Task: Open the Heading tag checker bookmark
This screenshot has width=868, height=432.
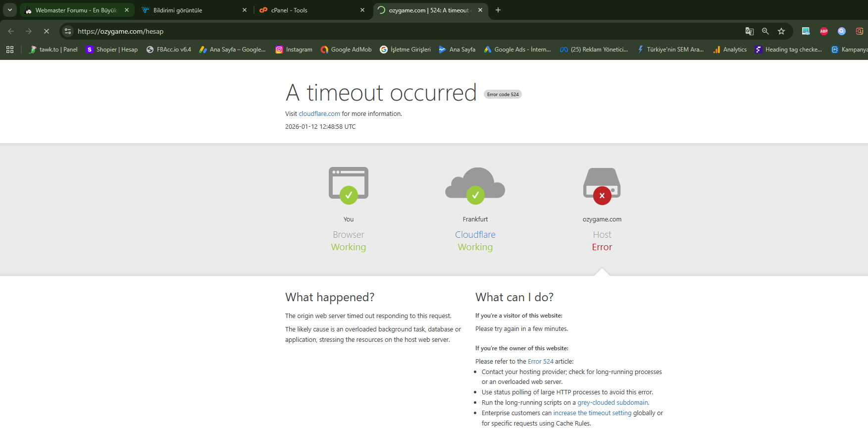Action: coord(788,50)
